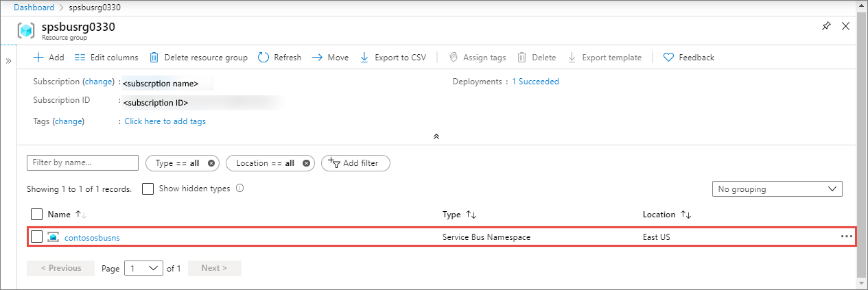The image size is (868, 290).
Task: Click the resource group cube icon
Action: click(x=26, y=30)
